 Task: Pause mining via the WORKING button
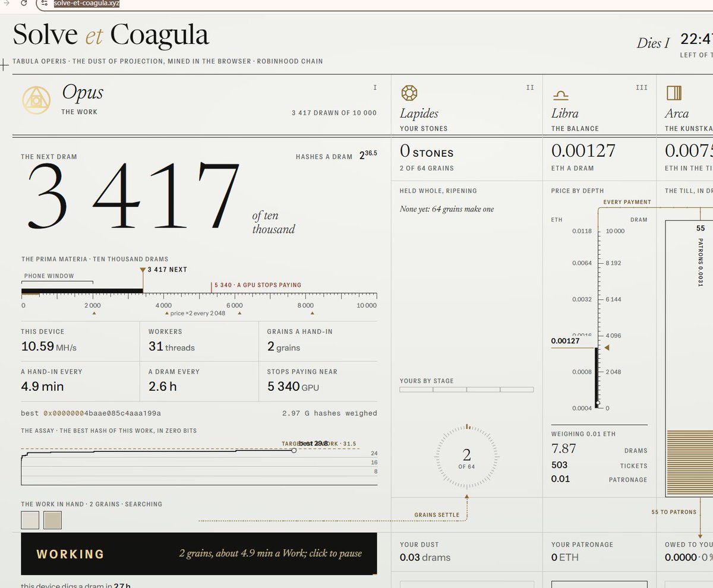point(198,554)
